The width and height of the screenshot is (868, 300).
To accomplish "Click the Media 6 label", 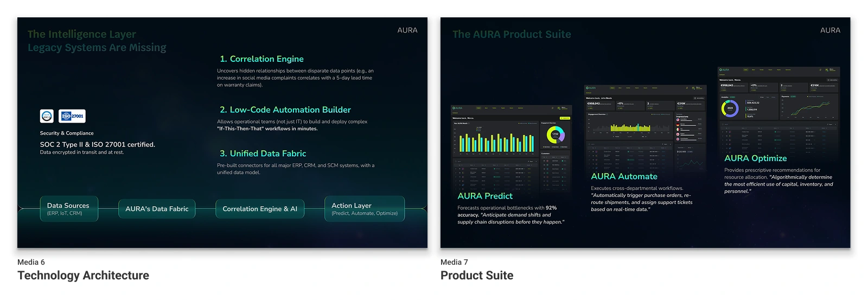I will pos(31,262).
